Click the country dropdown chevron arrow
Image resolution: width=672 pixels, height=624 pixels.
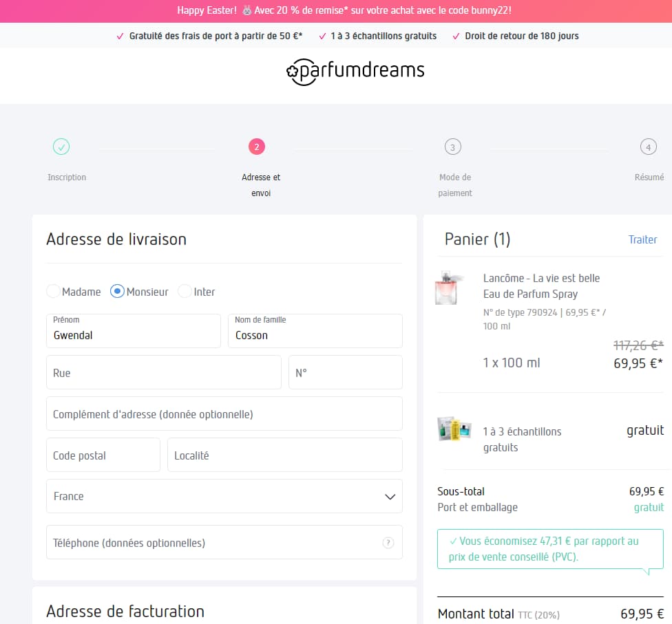coord(390,497)
